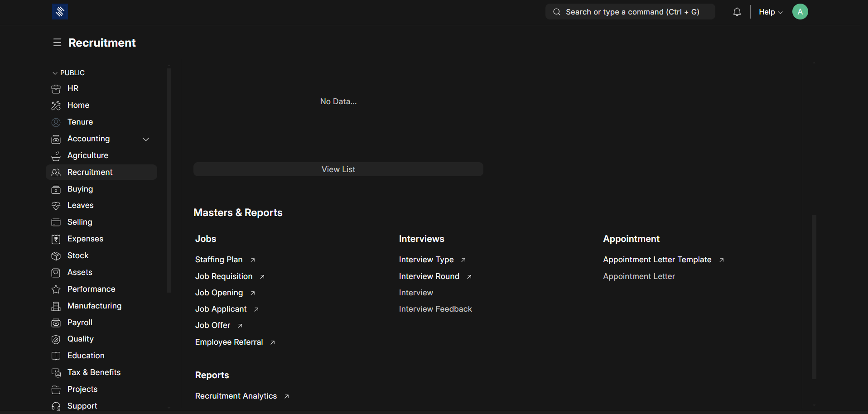Click the Agriculture sidebar icon
The width and height of the screenshot is (868, 414).
(x=56, y=156)
